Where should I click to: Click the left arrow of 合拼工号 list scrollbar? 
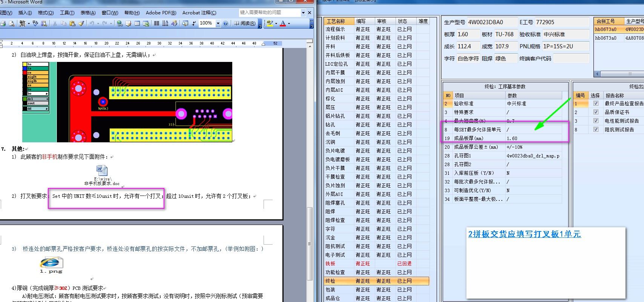click(597, 74)
